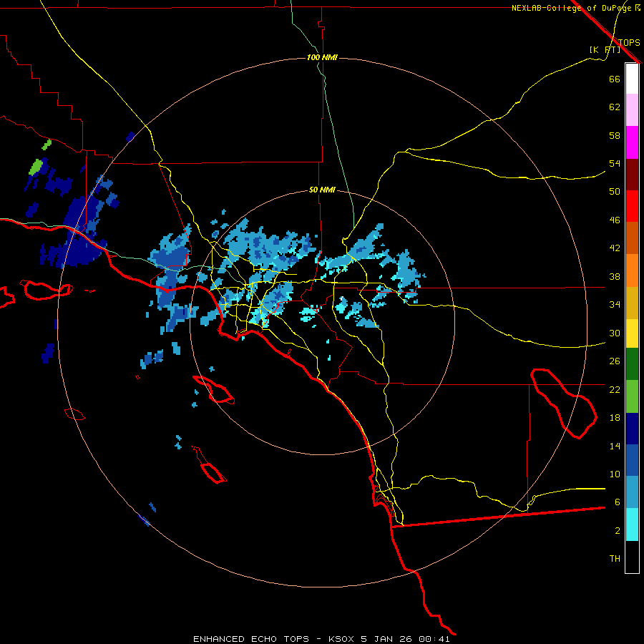The image size is (644, 644).
Task: Click the "18" scale value
Action: point(615,418)
